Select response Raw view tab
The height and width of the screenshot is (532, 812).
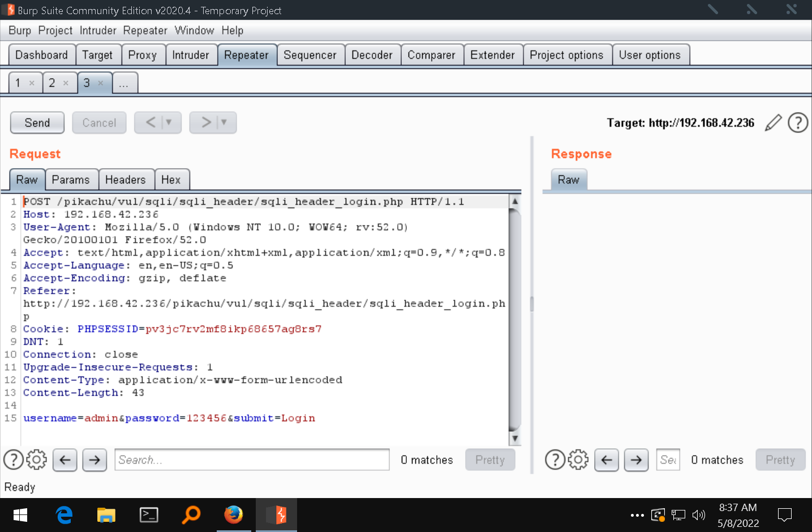click(x=569, y=180)
